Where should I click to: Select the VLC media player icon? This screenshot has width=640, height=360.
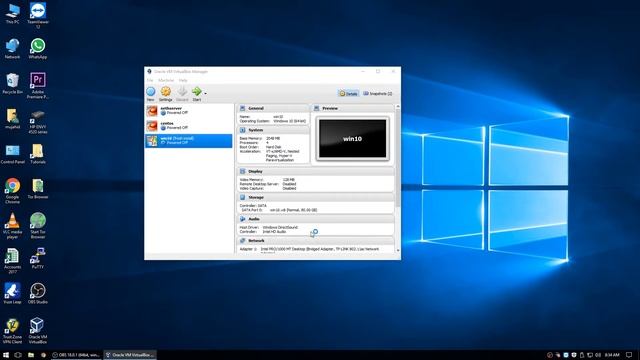point(12,226)
